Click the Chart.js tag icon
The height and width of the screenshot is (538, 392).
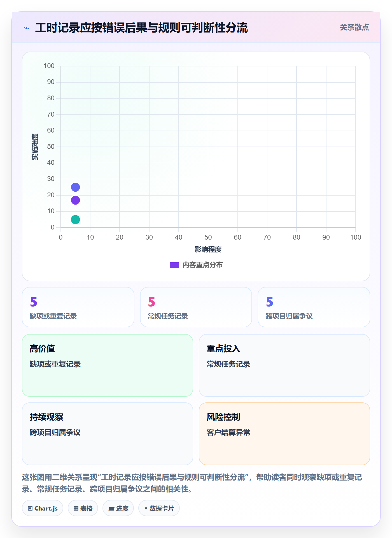click(30, 508)
